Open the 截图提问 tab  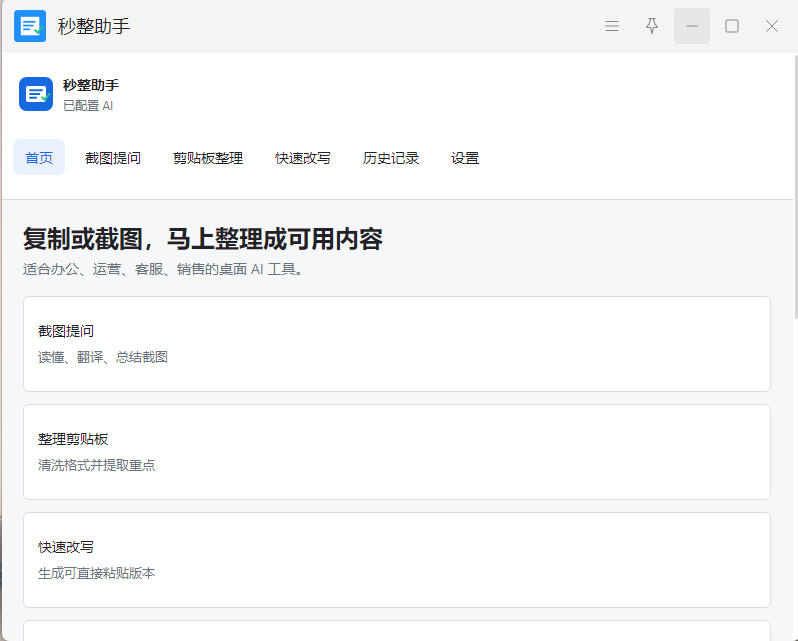tap(112, 158)
